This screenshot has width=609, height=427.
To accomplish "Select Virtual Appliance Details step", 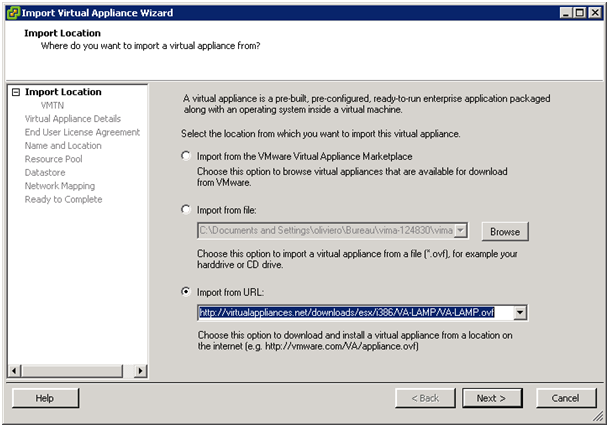I will pyautogui.click(x=73, y=119).
